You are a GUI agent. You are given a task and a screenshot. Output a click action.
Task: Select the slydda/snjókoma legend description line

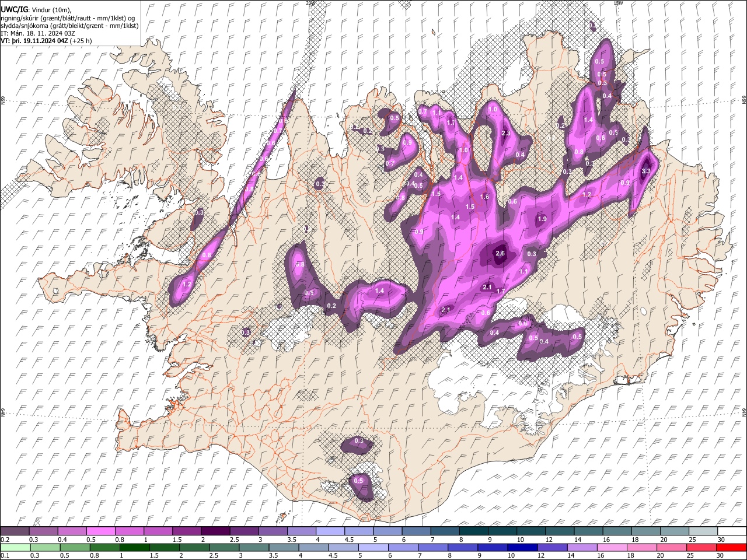tap(69, 26)
